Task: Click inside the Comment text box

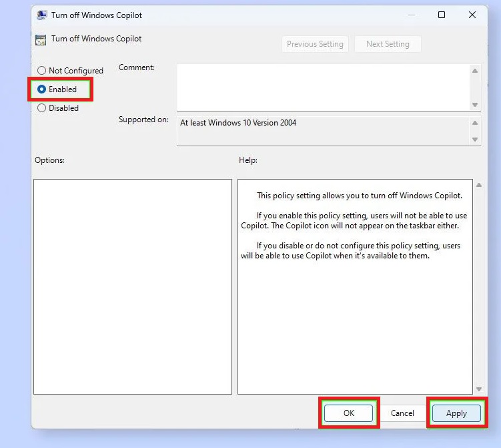Action: [323, 87]
